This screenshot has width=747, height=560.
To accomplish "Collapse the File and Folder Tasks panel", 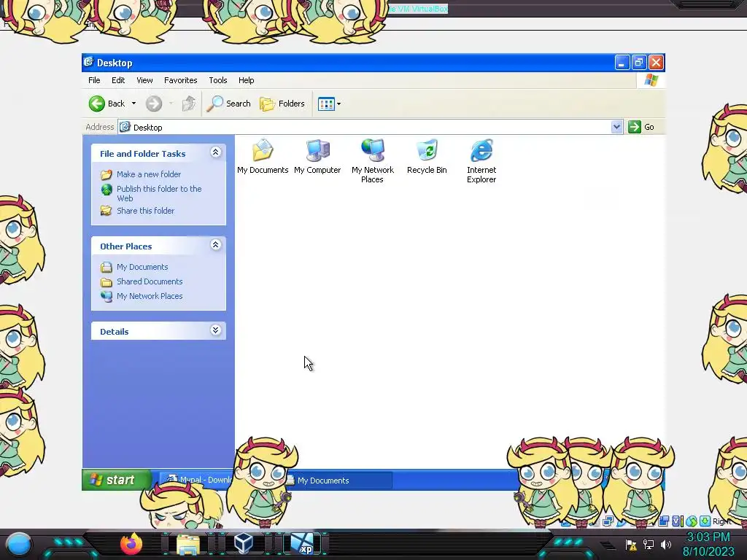I will click(216, 152).
